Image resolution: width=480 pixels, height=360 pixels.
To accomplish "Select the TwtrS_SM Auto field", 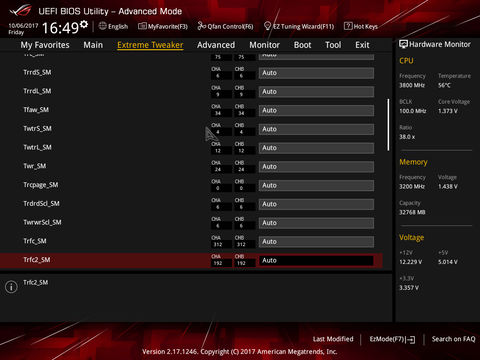I will coord(316,129).
